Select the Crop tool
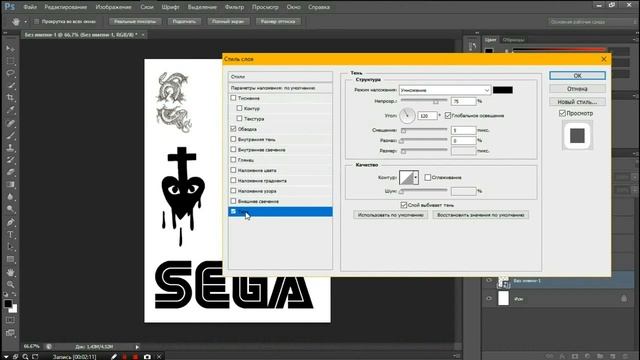 tap(10, 98)
